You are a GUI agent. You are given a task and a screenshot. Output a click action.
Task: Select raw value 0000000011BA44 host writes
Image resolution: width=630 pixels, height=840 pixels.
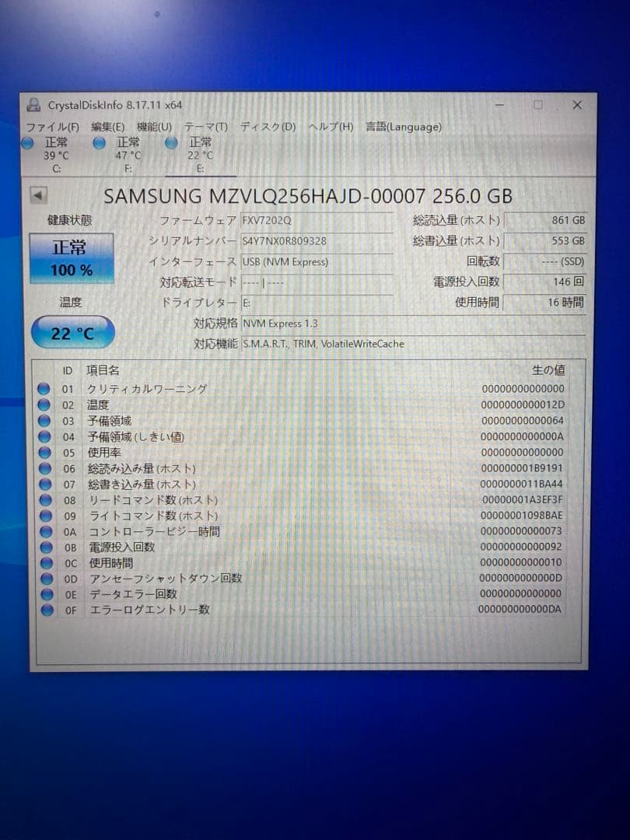click(521, 484)
